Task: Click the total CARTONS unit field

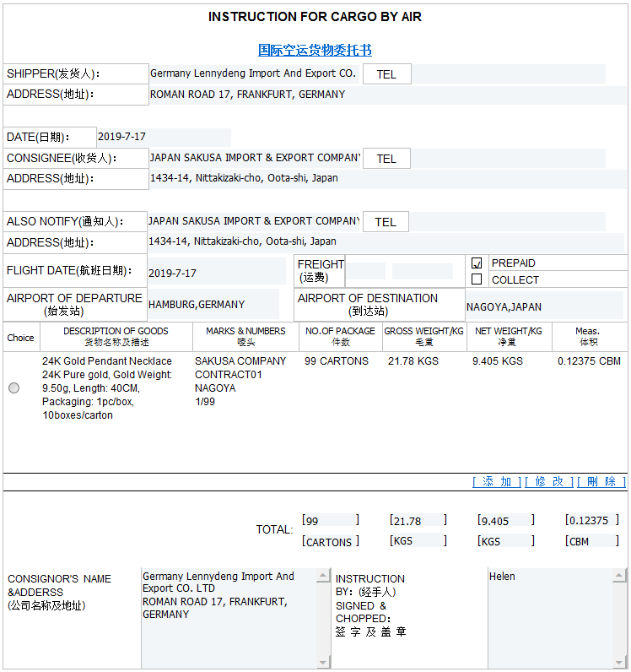Action: click(330, 541)
